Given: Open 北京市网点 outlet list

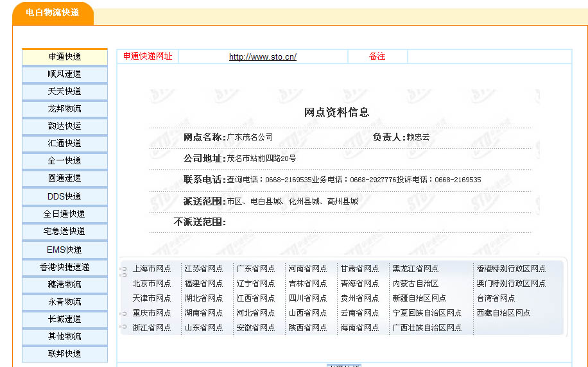Looking at the screenshot, I should click(151, 284).
